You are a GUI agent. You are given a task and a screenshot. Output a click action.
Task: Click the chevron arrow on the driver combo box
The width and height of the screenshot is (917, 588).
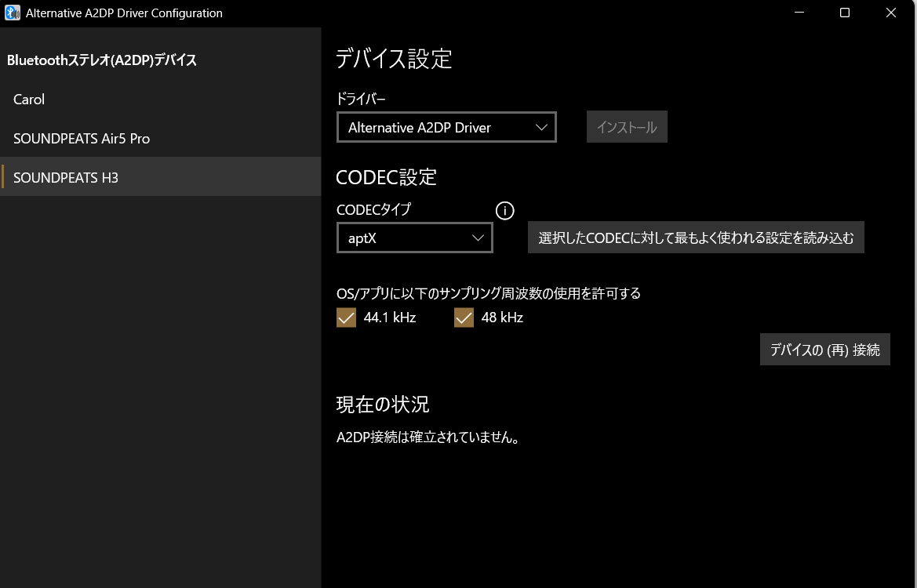click(x=540, y=127)
